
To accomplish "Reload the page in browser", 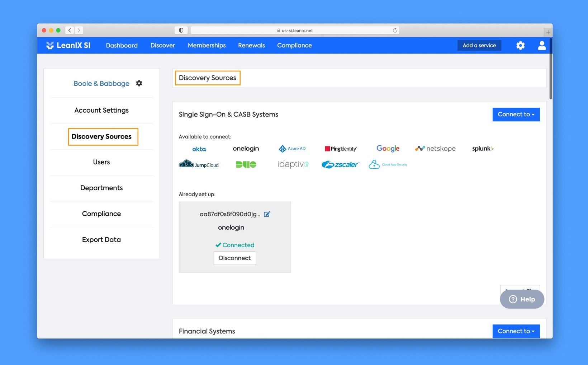I will tap(395, 31).
